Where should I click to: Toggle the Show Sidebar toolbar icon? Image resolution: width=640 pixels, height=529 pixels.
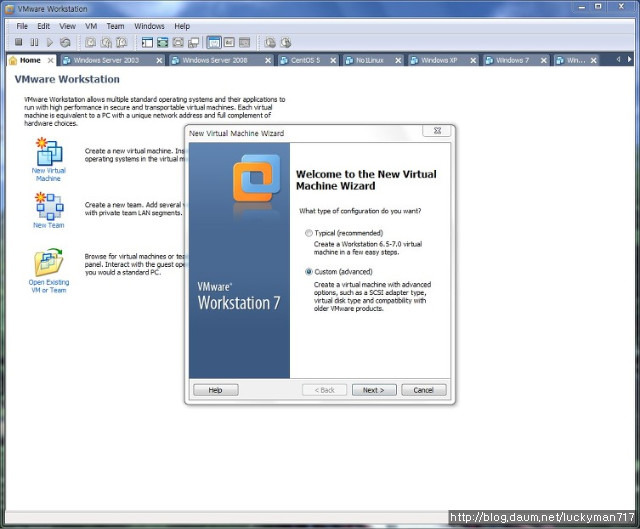coord(147,42)
